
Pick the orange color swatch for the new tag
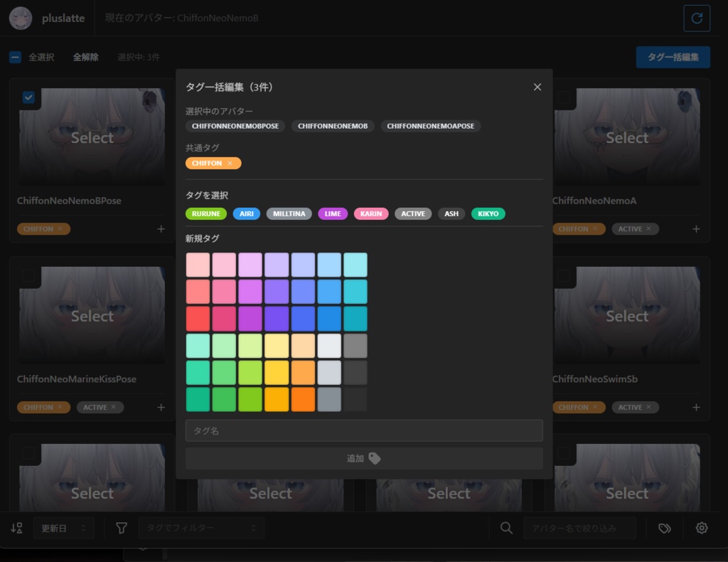pos(303,399)
